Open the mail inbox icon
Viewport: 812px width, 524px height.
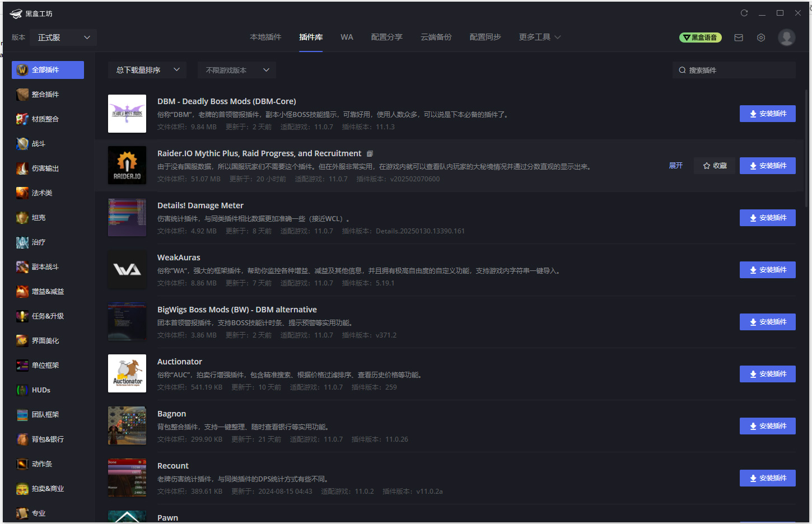(x=739, y=38)
